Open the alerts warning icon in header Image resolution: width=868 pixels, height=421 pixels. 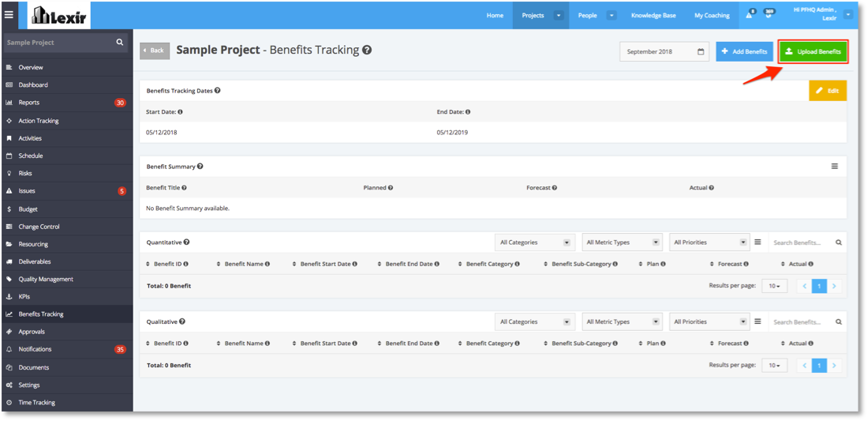pos(750,15)
